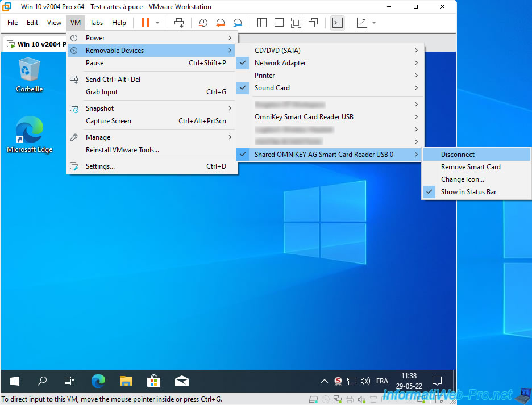The height and width of the screenshot is (405, 532).
Task: Click the CD/DVD drive status bar icon
Action: [325, 399]
